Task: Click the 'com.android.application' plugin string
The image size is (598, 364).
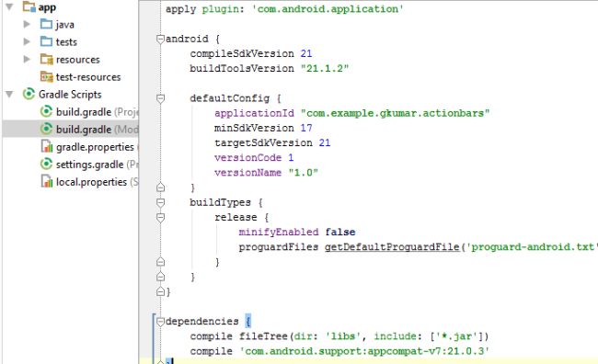Action: (x=328, y=9)
